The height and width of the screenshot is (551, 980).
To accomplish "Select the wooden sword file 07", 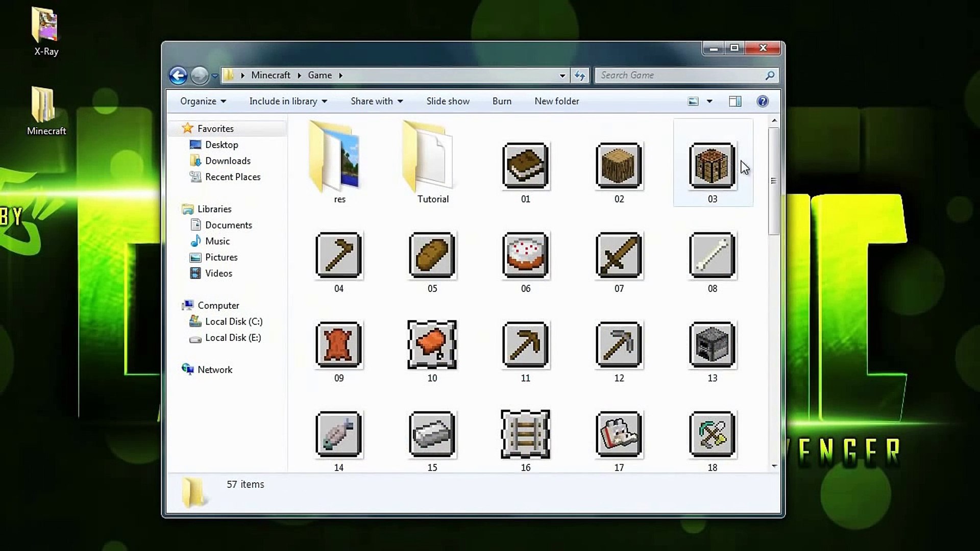I will [x=619, y=256].
